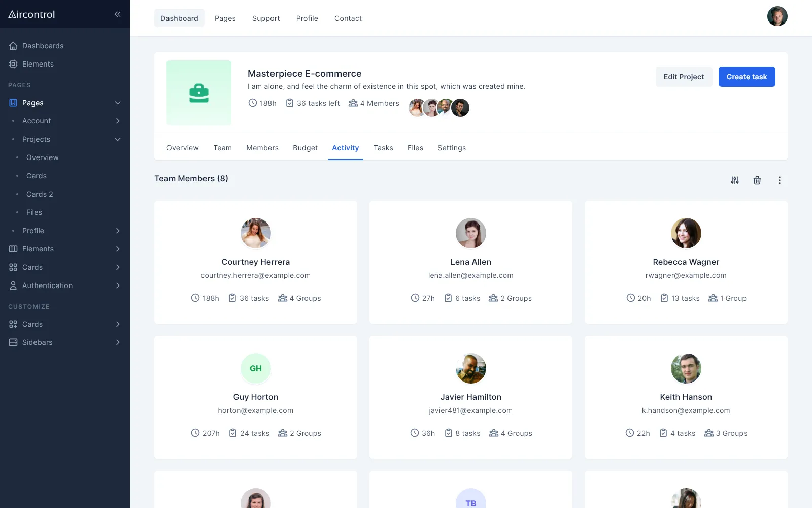This screenshot has height=508, width=812.
Task: Expand the Authentication menu
Action: coord(65,285)
